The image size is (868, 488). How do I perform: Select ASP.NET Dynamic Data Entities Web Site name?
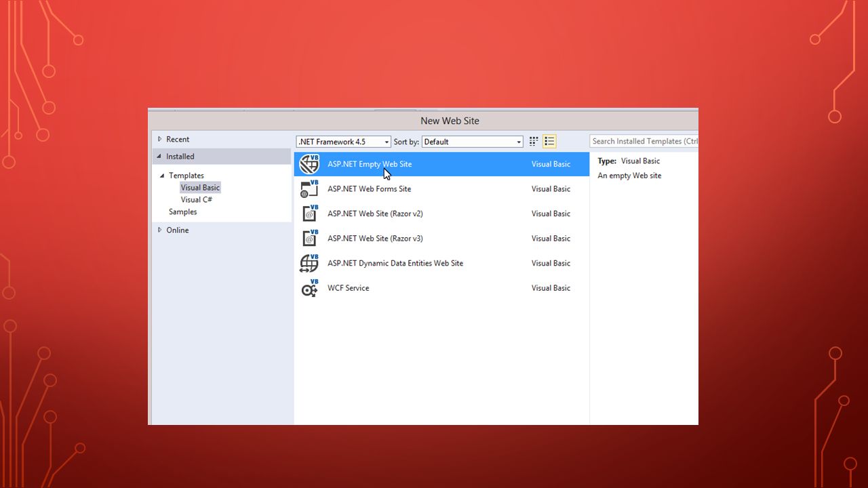395,263
